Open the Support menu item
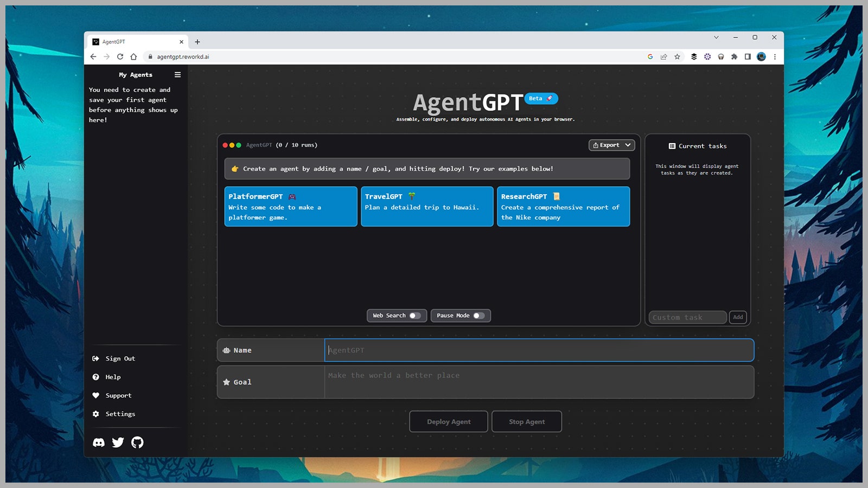Viewport: 868px width, 488px height. pos(112,395)
